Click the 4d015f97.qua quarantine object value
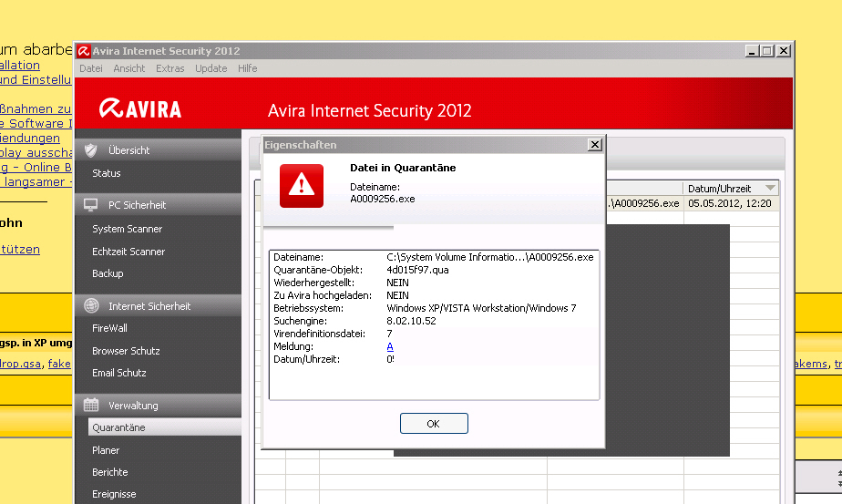The width and height of the screenshot is (842, 504). point(417,270)
